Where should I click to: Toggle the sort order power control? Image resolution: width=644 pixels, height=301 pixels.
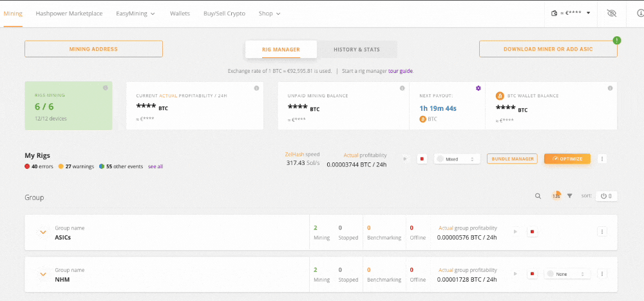tap(606, 196)
